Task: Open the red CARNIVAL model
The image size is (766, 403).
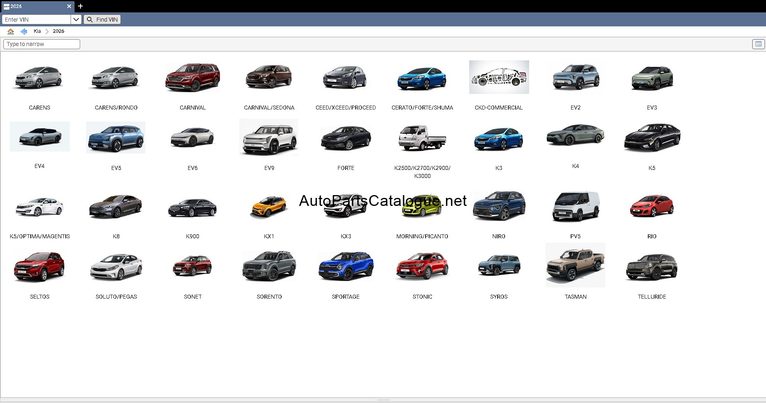Action: tap(192, 77)
